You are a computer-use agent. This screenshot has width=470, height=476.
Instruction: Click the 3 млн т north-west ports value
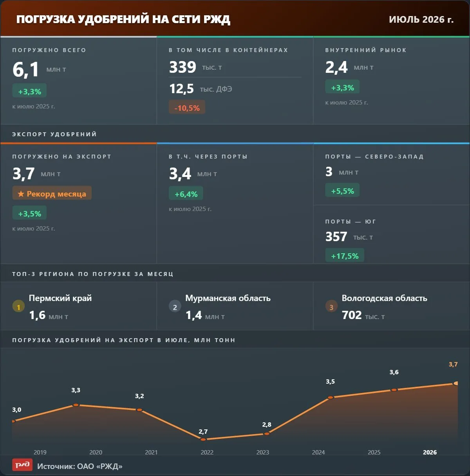coord(342,172)
